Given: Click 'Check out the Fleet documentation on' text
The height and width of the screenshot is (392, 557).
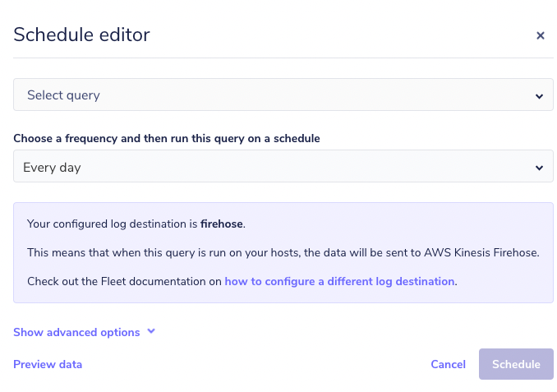Looking at the screenshot, I should [124, 281].
